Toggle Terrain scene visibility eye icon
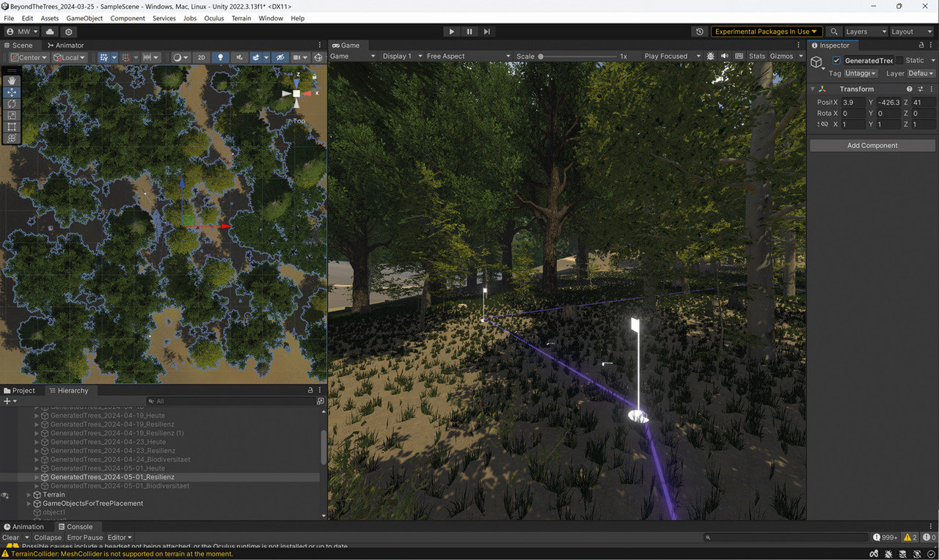 [x=5, y=495]
